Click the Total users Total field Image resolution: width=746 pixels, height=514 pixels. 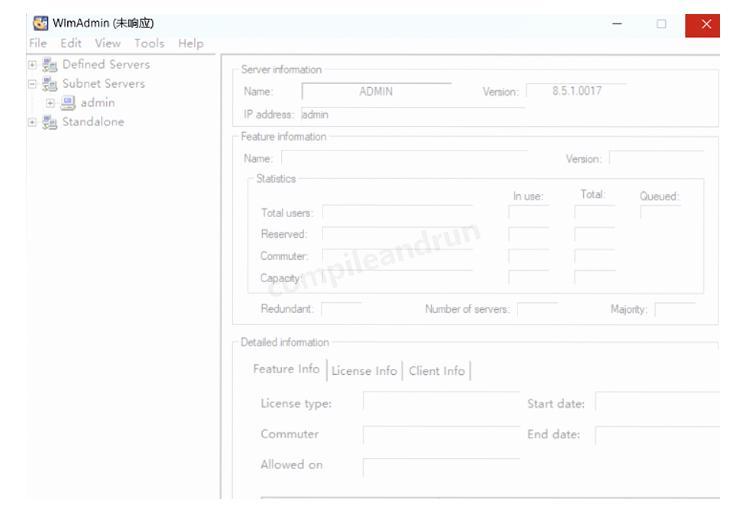coord(595,212)
